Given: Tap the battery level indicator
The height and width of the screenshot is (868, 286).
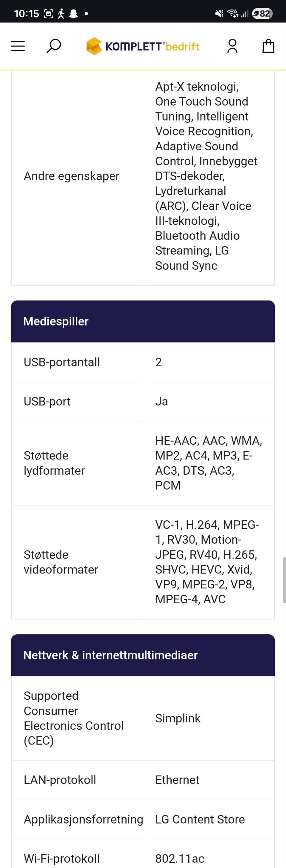Looking at the screenshot, I should [262, 13].
